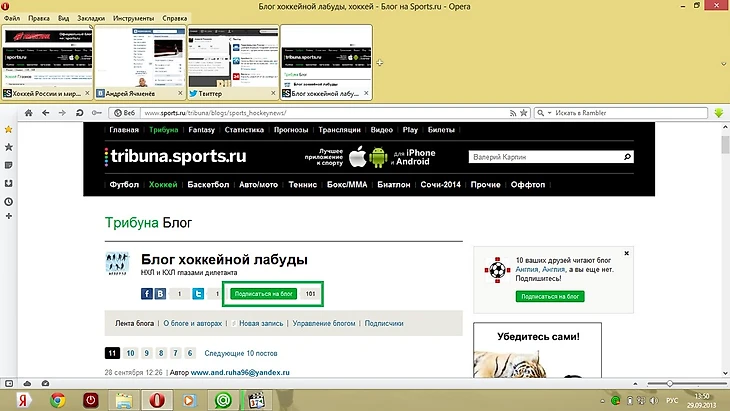730x411 pixels.
Task: Click Подписаться на блог in friends banner
Action: (550, 296)
